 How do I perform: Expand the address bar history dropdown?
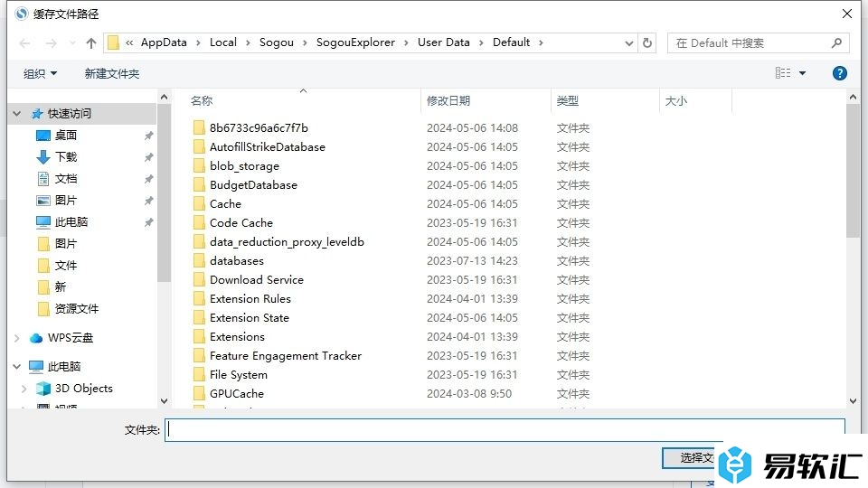tap(629, 43)
